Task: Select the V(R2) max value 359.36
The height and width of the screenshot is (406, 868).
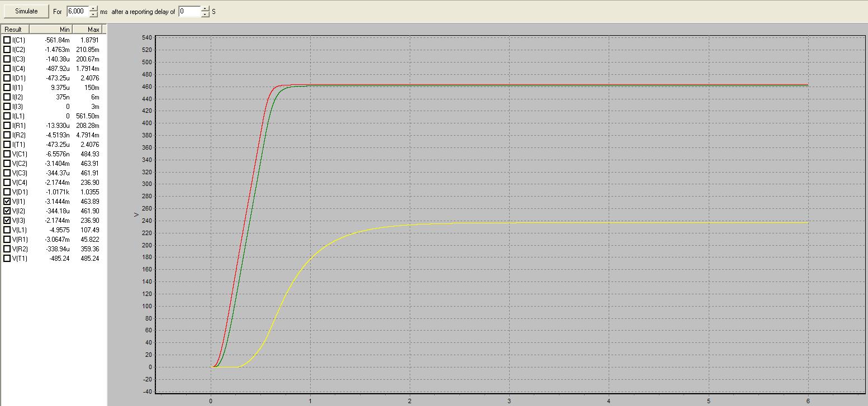Action: pyautogui.click(x=90, y=249)
